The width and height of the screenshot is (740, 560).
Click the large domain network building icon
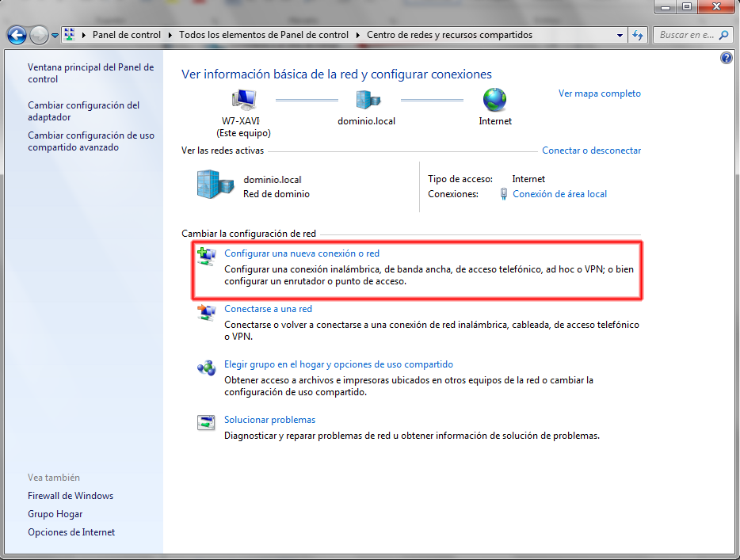tap(216, 184)
